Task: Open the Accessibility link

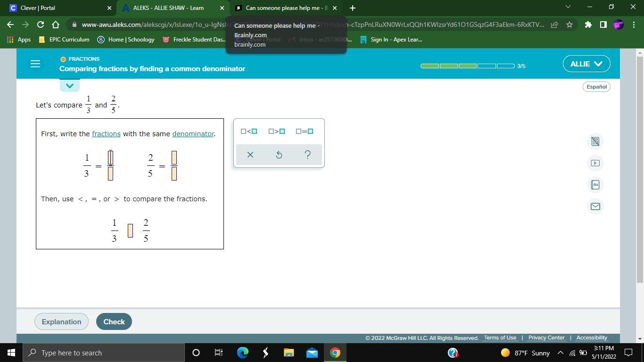Action: coord(592,338)
